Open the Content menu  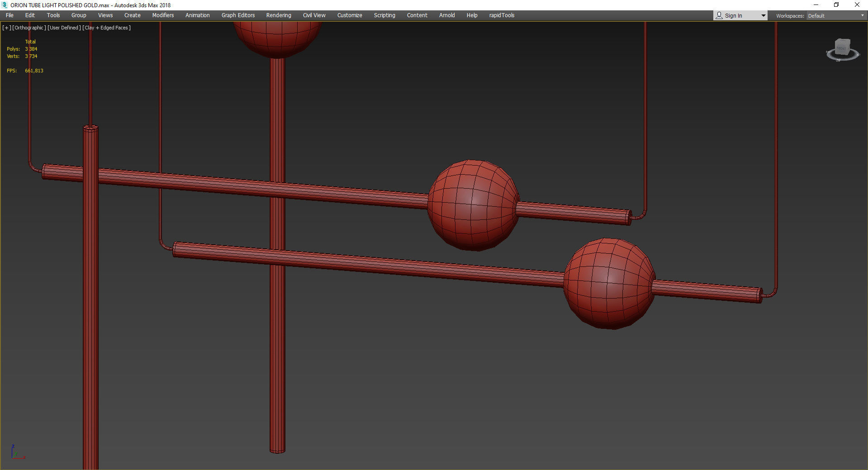tap(417, 15)
